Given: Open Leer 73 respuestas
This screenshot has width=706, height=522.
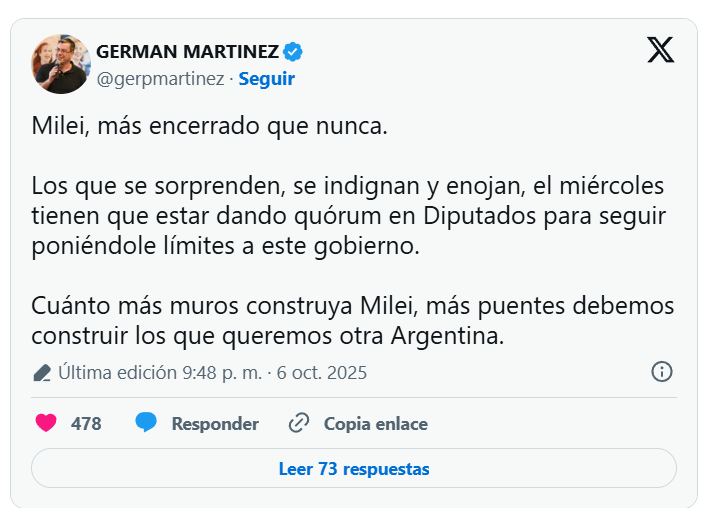Looking at the screenshot, I should click(353, 468).
